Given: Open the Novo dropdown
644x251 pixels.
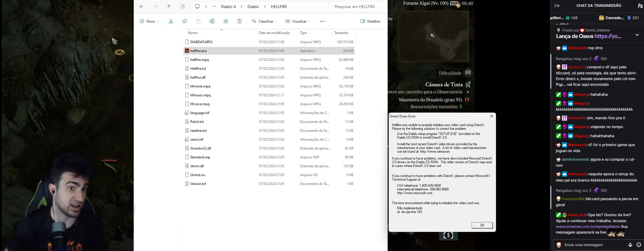Looking at the screenshot, I should (x=149, y=21).
